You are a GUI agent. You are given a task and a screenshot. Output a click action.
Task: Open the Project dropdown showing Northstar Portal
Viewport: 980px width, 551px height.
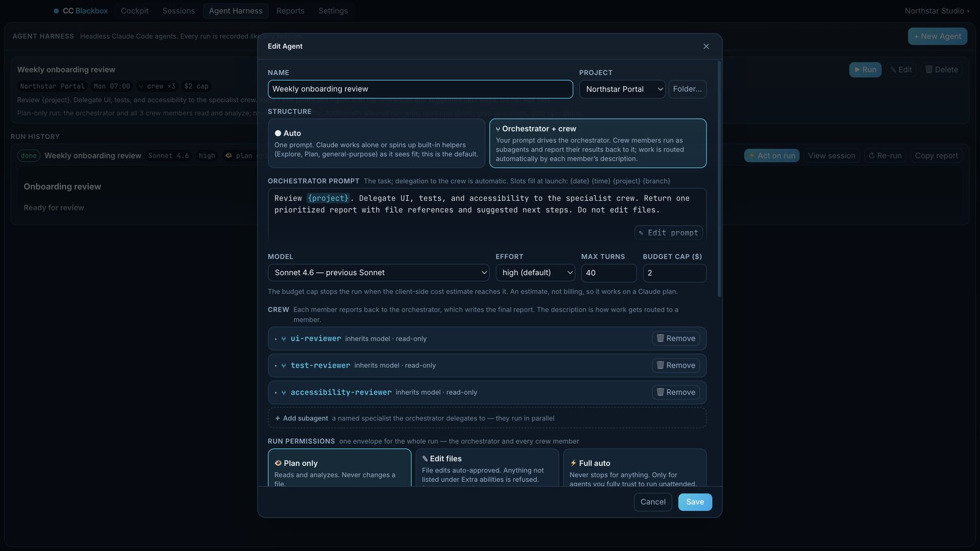(622, 89)
